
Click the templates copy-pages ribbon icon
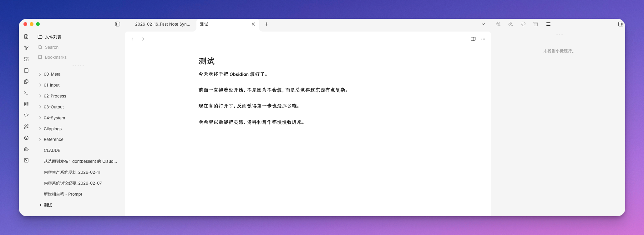(26, 82)
